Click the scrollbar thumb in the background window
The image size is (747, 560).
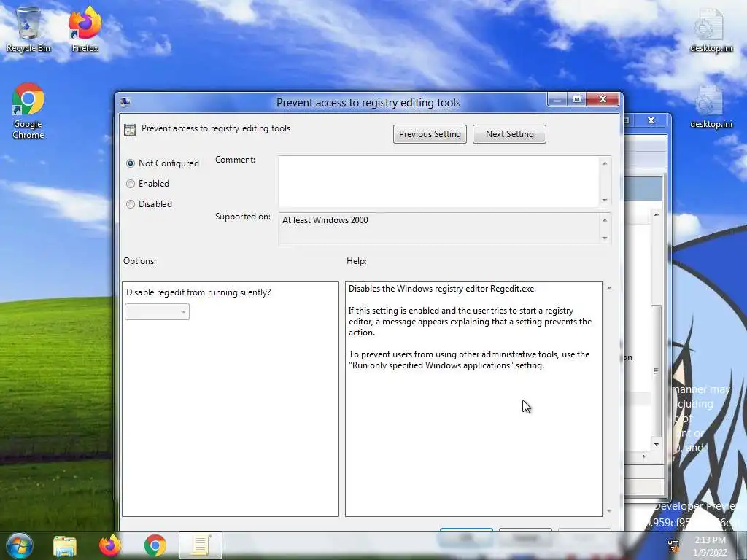pyautogui.click(x=656, y=371)
